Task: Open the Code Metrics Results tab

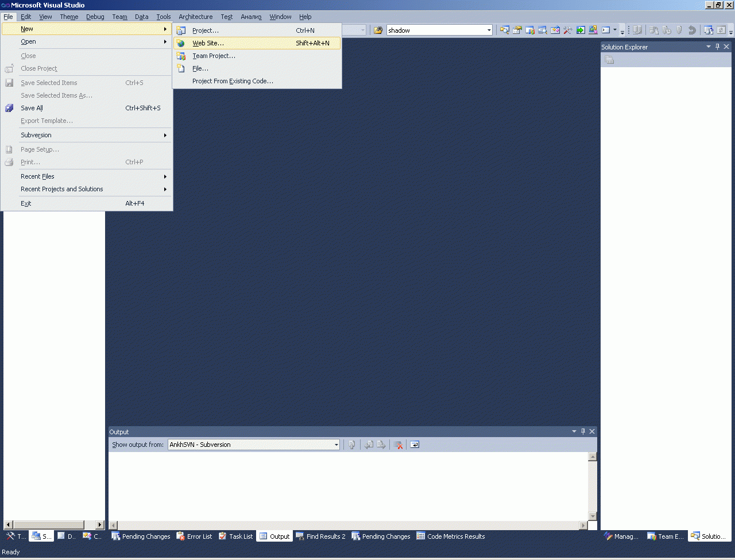Action: pyautogui.click(x=451, y=536)
